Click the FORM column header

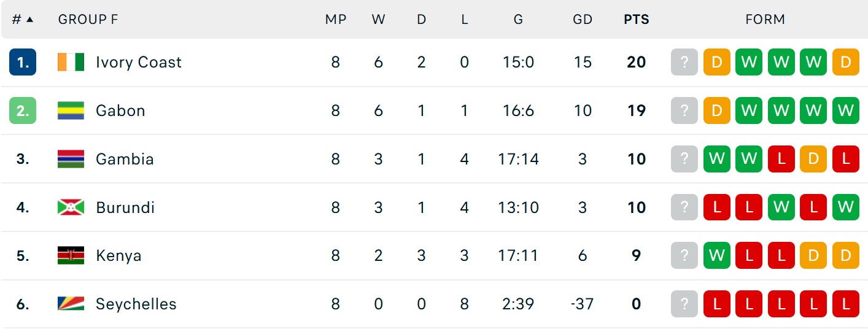tap(765, 20)
